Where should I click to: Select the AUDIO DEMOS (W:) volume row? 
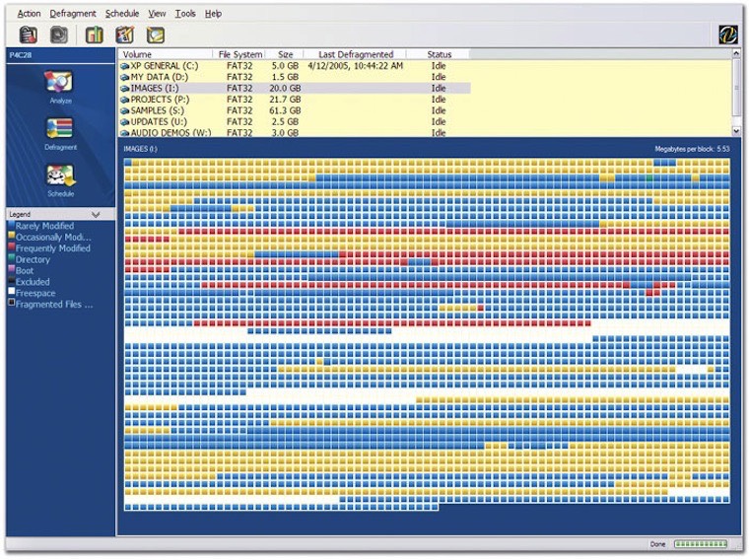[x=295, y=133]
